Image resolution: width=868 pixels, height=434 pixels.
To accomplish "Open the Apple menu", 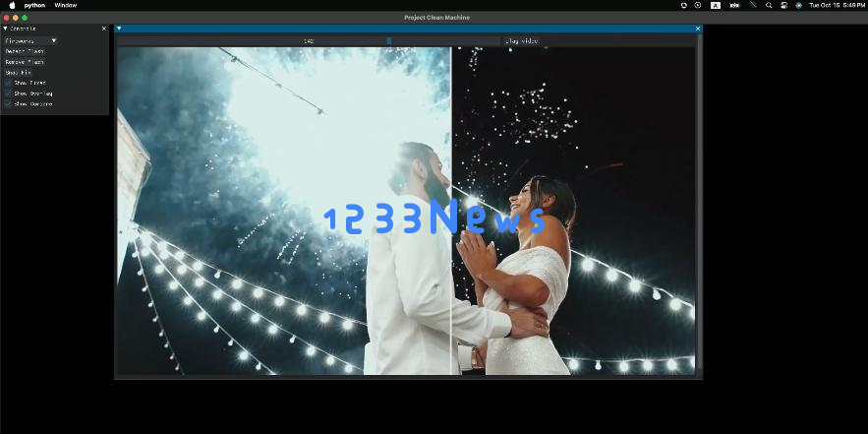I will click(12, 5).
